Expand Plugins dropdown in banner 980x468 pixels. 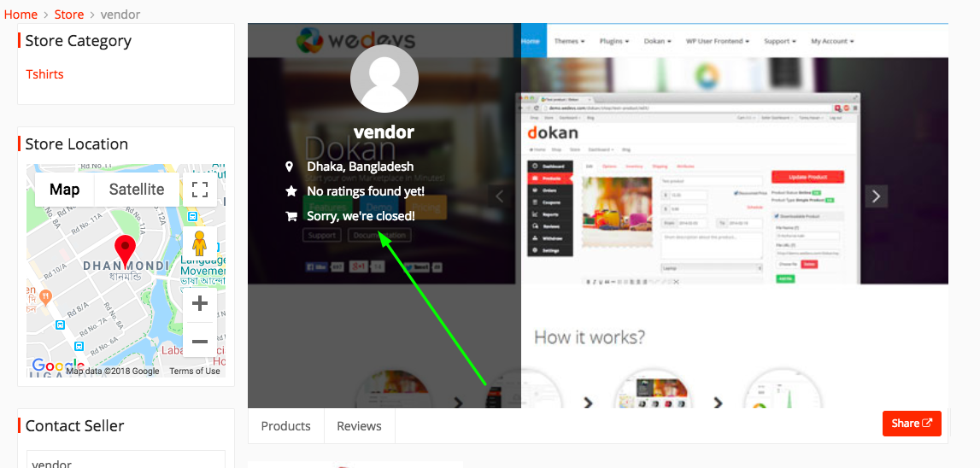tap(614, 41)
